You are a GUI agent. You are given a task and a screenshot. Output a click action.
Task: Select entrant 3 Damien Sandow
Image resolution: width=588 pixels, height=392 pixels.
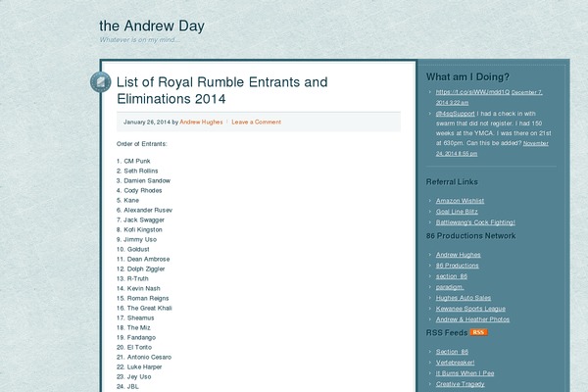pos(143,180)
